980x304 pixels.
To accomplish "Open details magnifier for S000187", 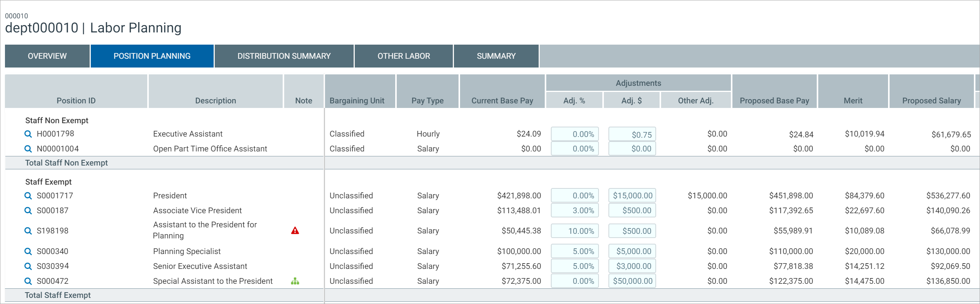I will coord(28,211).
